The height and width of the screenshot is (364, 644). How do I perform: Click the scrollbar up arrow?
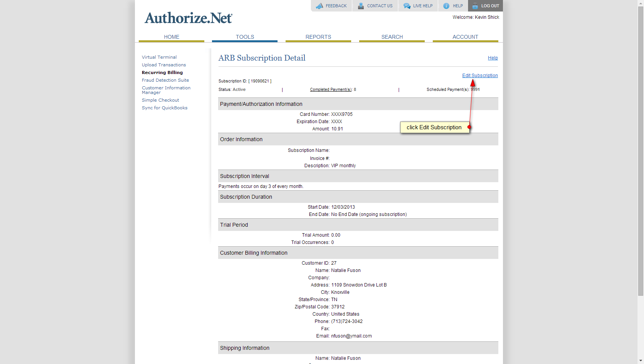[x=641, y=3]
